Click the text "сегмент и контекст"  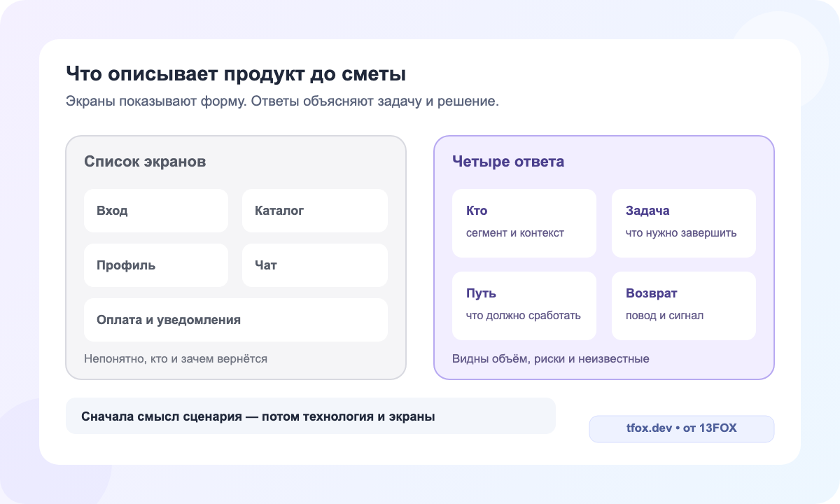pyautogui.click(x=515, y=233)
